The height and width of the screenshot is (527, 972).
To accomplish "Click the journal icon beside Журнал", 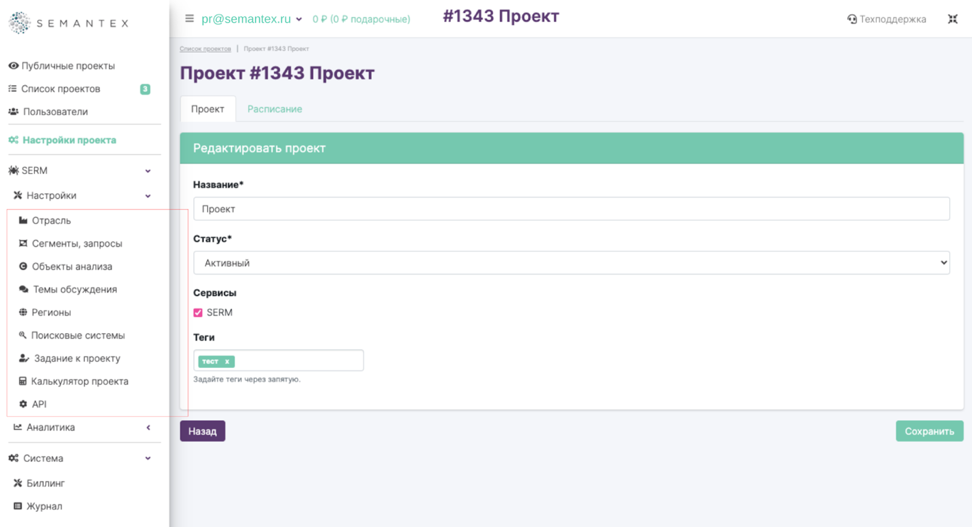I will [18, 506].
